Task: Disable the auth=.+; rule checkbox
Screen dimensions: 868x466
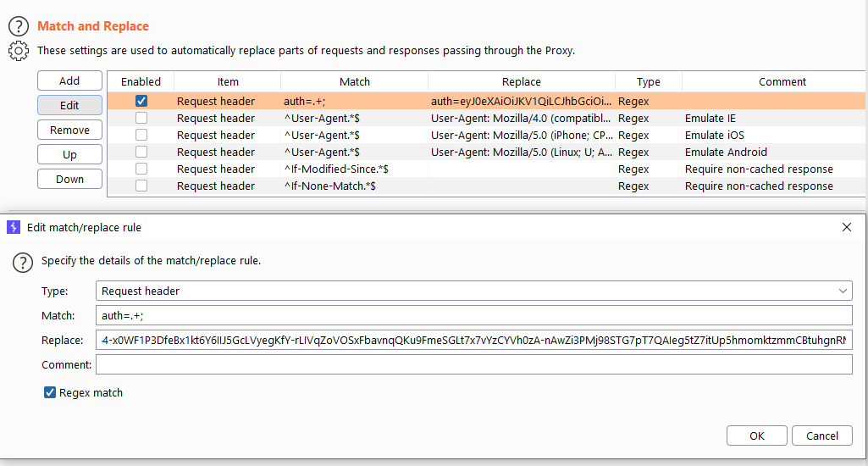Action: click(x=141, y=101)
